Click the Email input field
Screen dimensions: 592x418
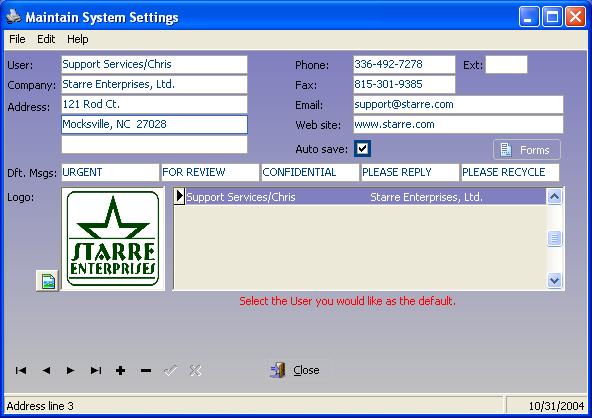click(x=458, y=105)
